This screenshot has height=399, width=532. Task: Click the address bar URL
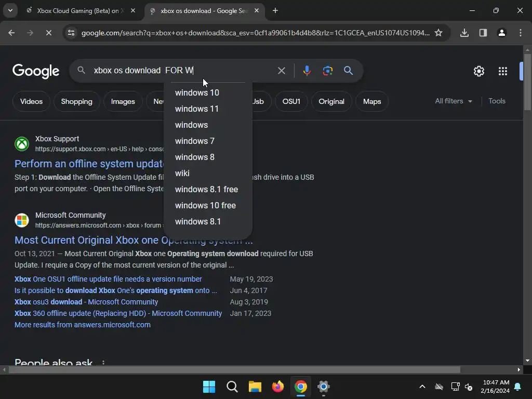point(255,33)
